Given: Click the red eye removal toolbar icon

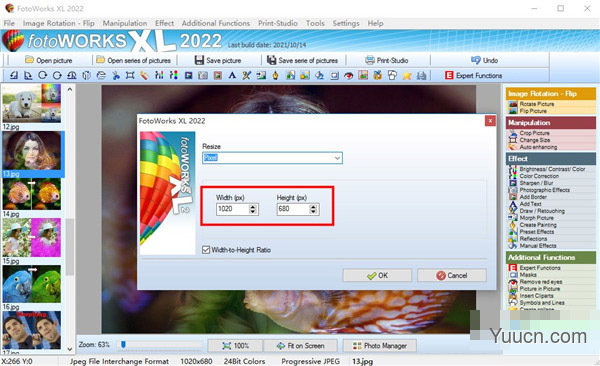Looking at the screenshot, I should [349, 75].
